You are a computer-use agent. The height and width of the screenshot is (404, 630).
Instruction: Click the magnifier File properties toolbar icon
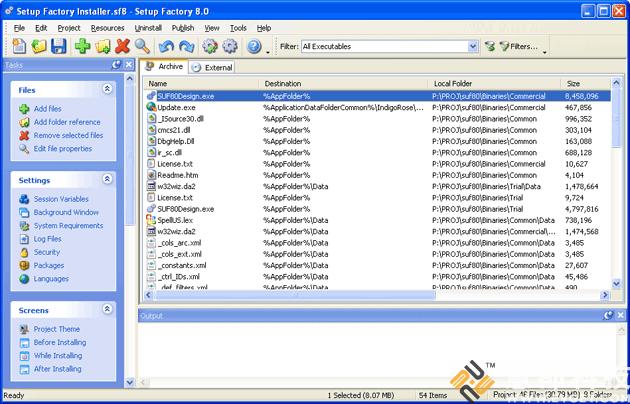click(143, 46)
